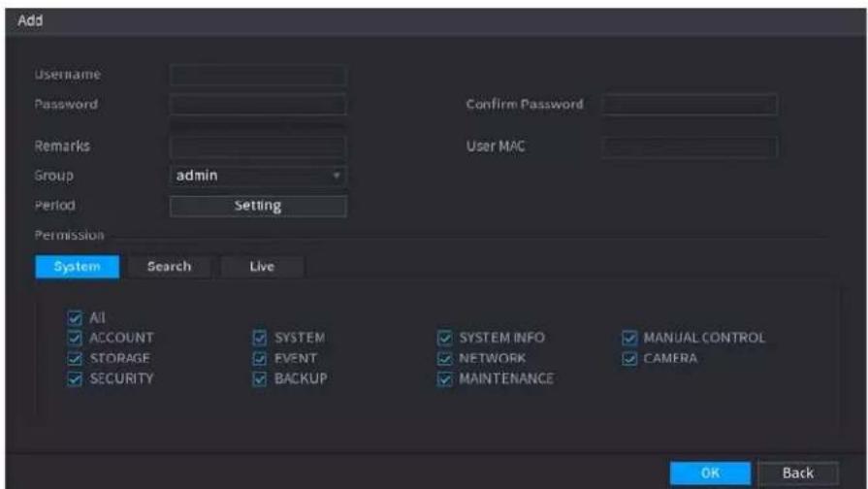Screen dimensions: 868x489
Task: Toggle the MANUAL CONTROL permission checkbox
Action: tap(629, 338)
